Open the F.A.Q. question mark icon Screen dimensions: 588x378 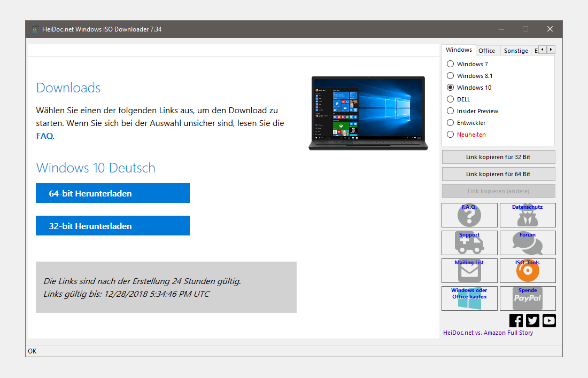click(469, 215)
